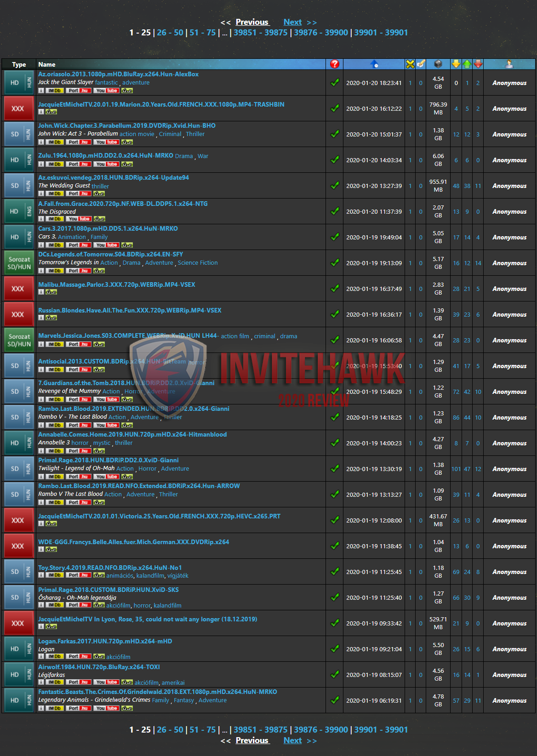Click the Type column header
The height and width of the screenshot is (756, 537).
pos(19,65)
